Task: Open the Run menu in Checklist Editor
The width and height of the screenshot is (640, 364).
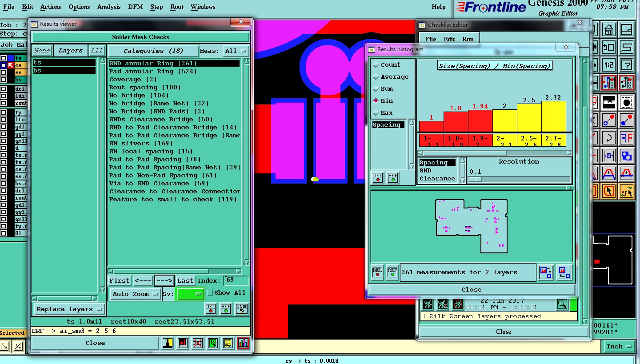Action: [468, 39]
